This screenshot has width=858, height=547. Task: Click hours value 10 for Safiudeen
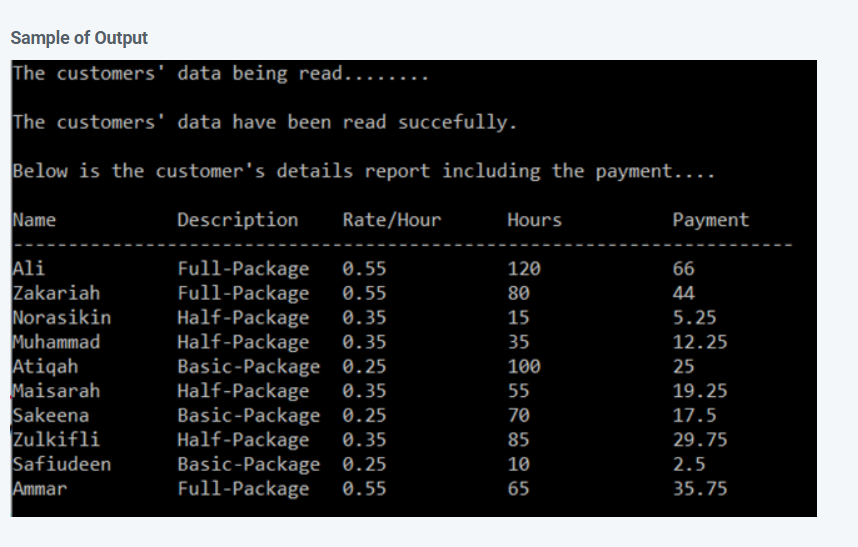(519, 464)
